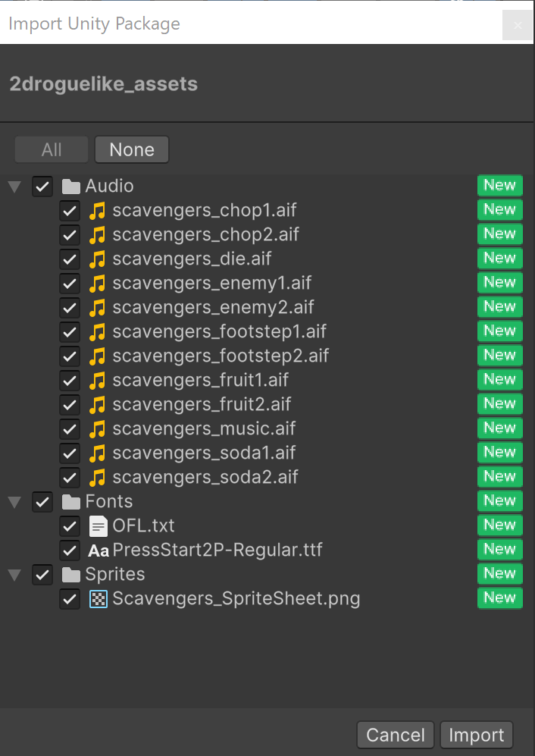Collapse the Audio folder tree
This screenshot has width=535, height=756.
pos(14,187)
